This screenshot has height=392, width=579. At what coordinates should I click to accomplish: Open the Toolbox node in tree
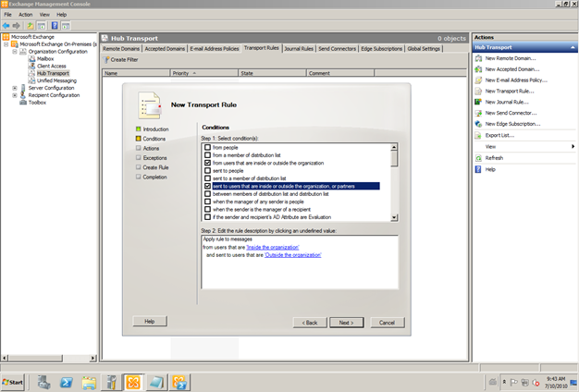click(37, 103)
